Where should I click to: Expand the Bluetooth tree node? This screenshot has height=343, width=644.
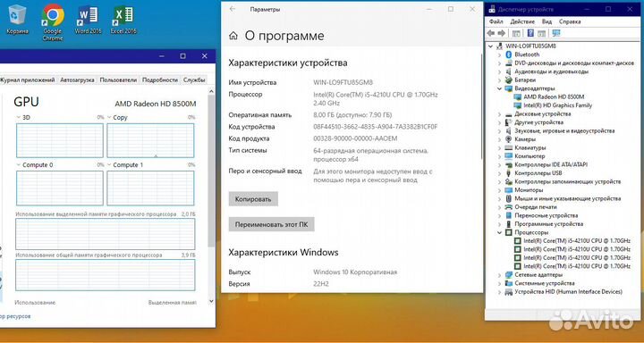tap(499, 54)
